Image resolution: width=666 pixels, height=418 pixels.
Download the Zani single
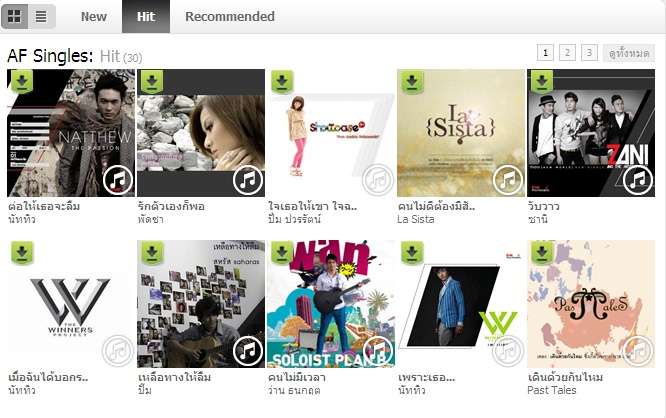[x=542, y=81]
